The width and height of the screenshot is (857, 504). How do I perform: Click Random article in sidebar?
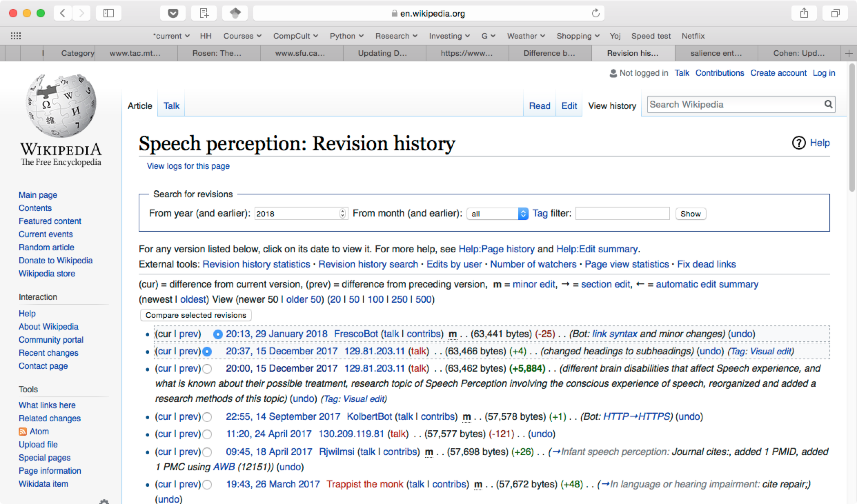[x=46, y=248]
